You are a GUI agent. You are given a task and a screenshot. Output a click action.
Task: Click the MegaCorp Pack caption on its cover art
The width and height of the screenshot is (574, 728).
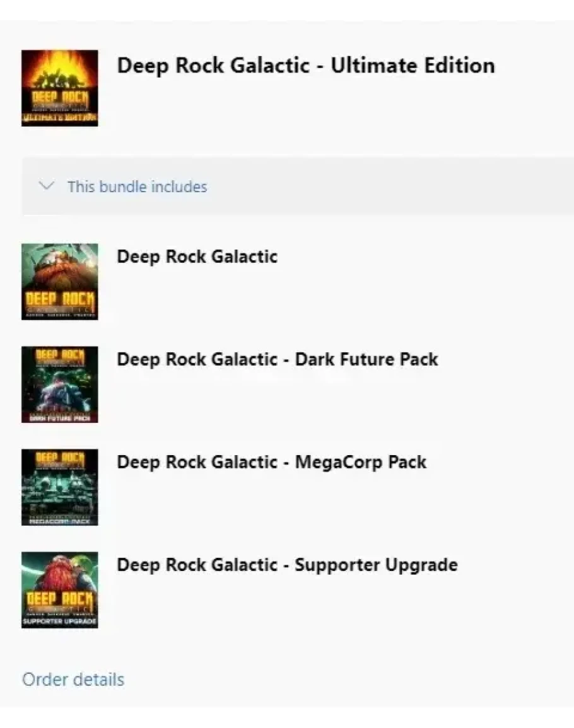[59, 521]
